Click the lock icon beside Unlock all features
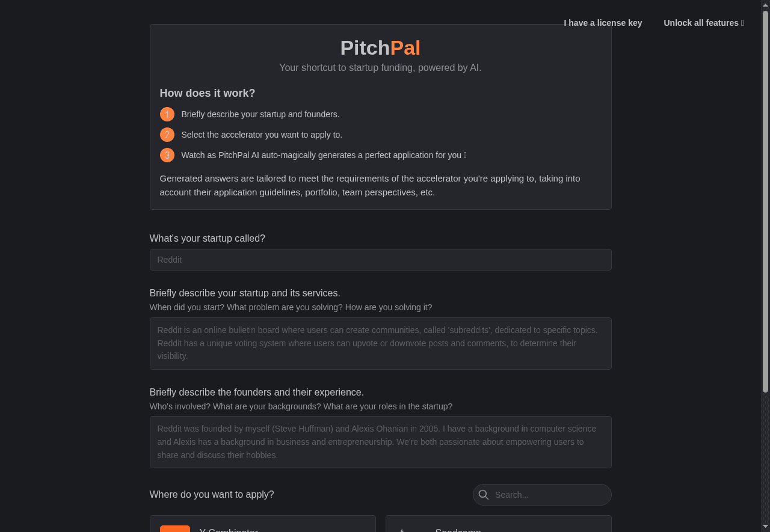770x532 pixels. [x=742, y=23]
